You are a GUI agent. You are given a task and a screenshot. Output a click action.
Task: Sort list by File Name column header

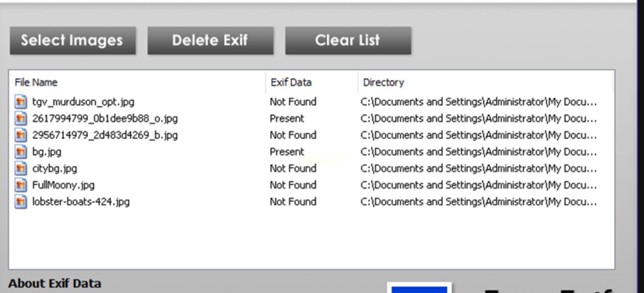(36, 82)
